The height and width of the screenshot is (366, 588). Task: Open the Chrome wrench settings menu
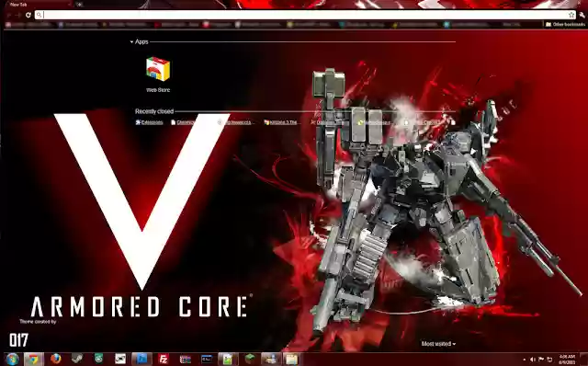582,15
